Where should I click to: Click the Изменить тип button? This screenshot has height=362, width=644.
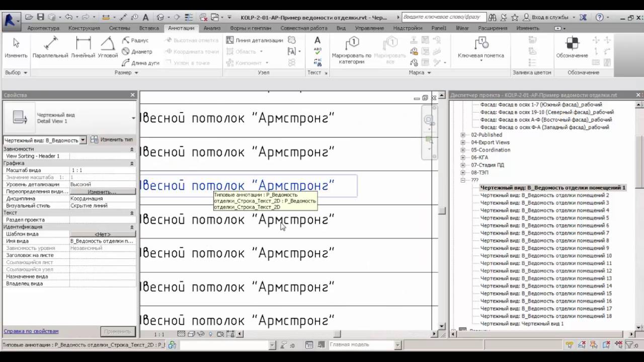tap(112, 140)
